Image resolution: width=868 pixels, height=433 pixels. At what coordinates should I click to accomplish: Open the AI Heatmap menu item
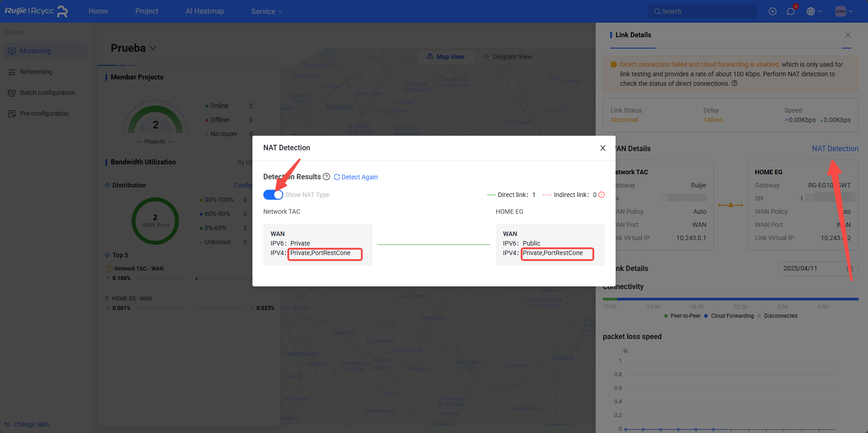click(x=205, y=11)
